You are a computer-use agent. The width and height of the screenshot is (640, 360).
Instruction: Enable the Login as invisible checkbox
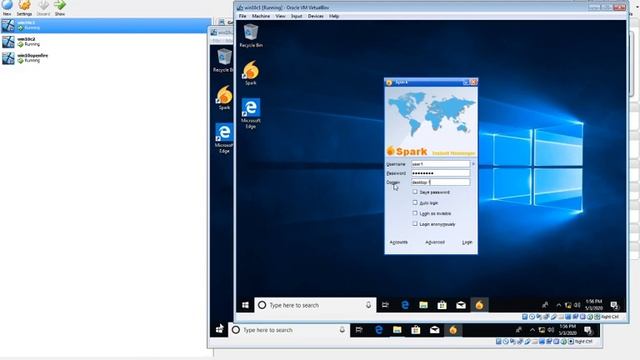tap(415, 213)
